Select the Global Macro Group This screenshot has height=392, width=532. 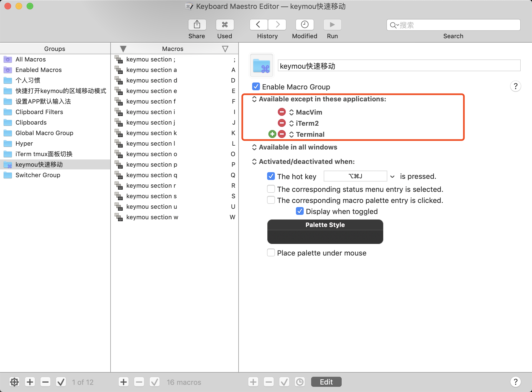tap(44, 133)
